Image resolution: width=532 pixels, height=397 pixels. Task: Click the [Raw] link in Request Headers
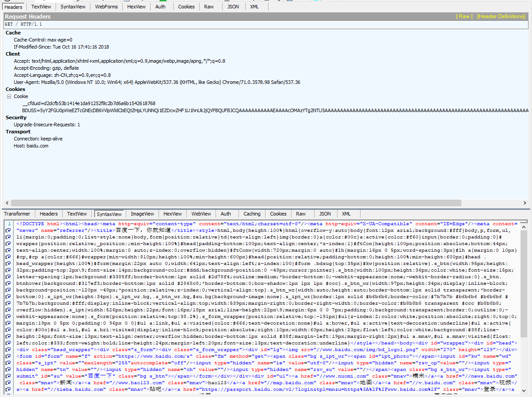tap(464, 16)
